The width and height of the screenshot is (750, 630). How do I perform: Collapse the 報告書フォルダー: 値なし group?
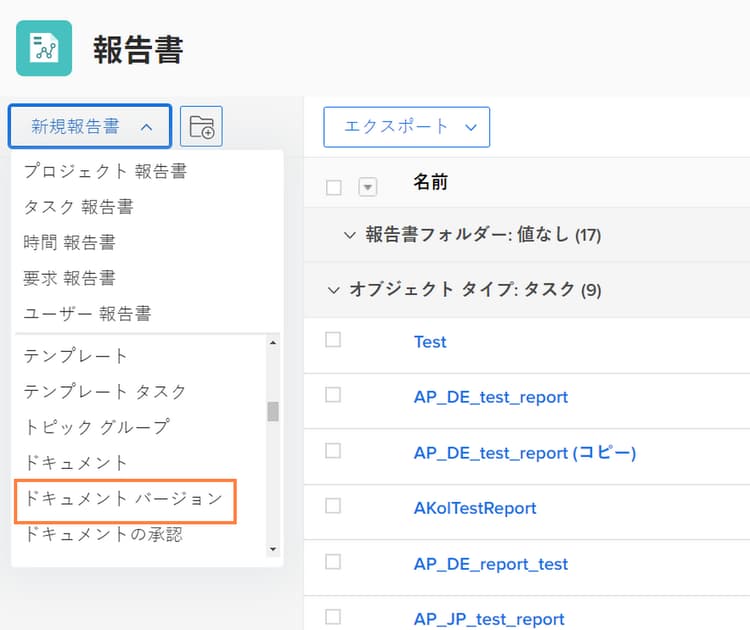click(x=350, y=235)
